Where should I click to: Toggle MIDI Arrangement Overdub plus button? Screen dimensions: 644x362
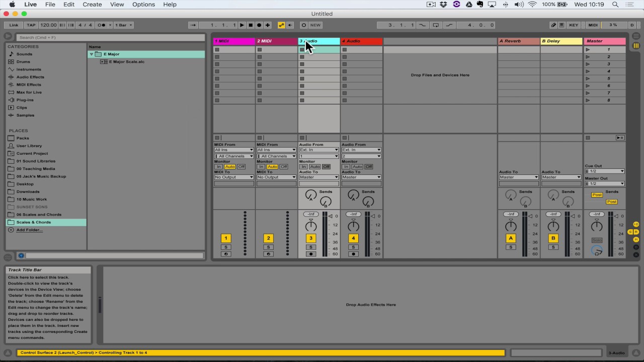(x=268, y=25)
